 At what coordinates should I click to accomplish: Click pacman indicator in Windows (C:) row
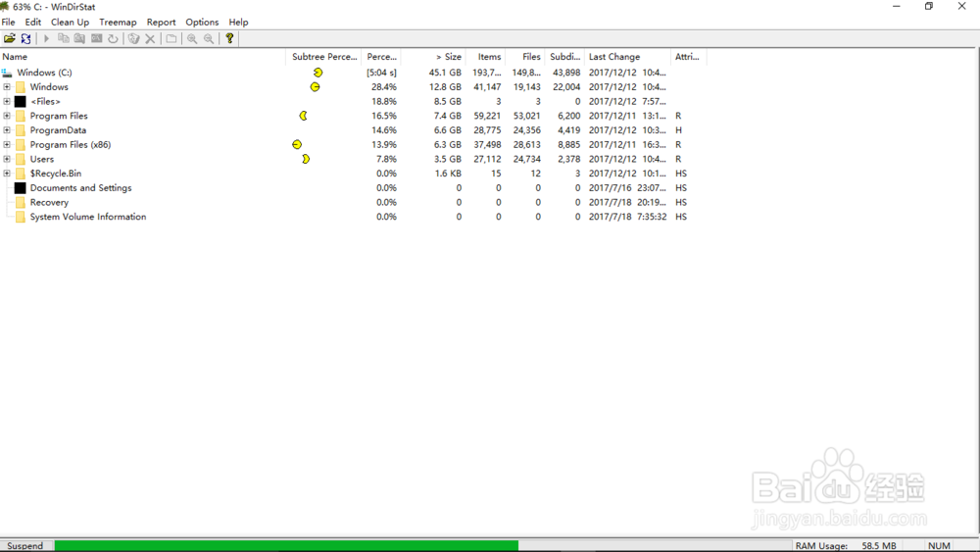pyautogui.click(x=318, y=73)
